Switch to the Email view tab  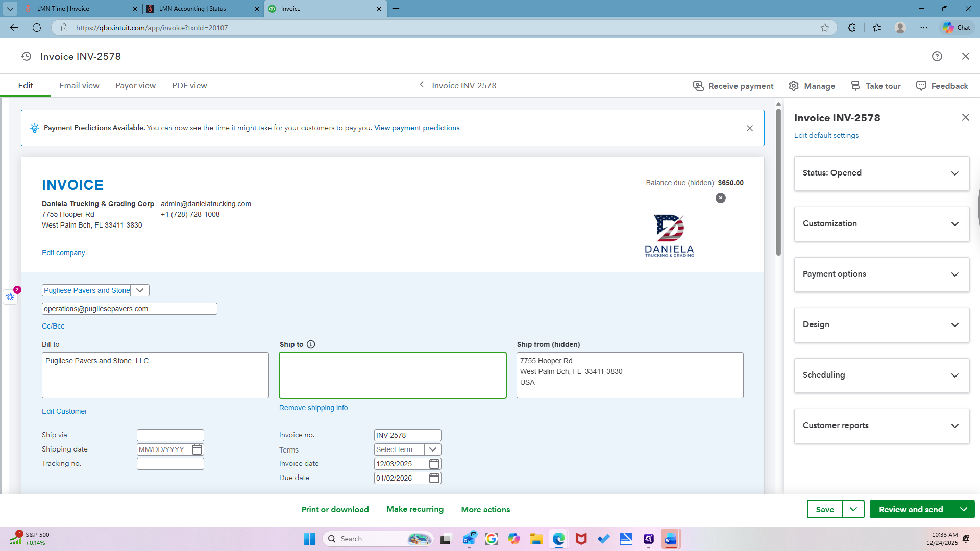79,86
